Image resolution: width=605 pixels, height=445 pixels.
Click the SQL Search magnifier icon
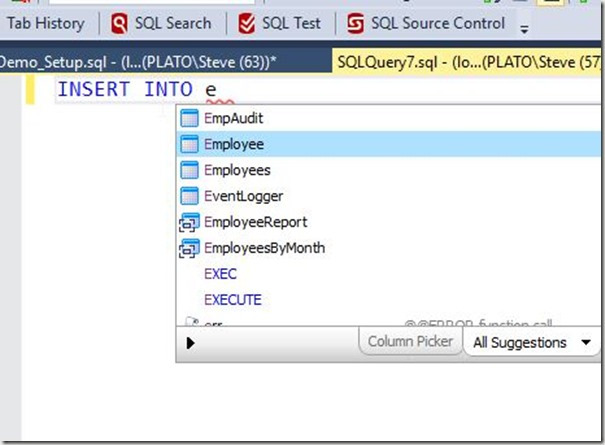point(119,24)
